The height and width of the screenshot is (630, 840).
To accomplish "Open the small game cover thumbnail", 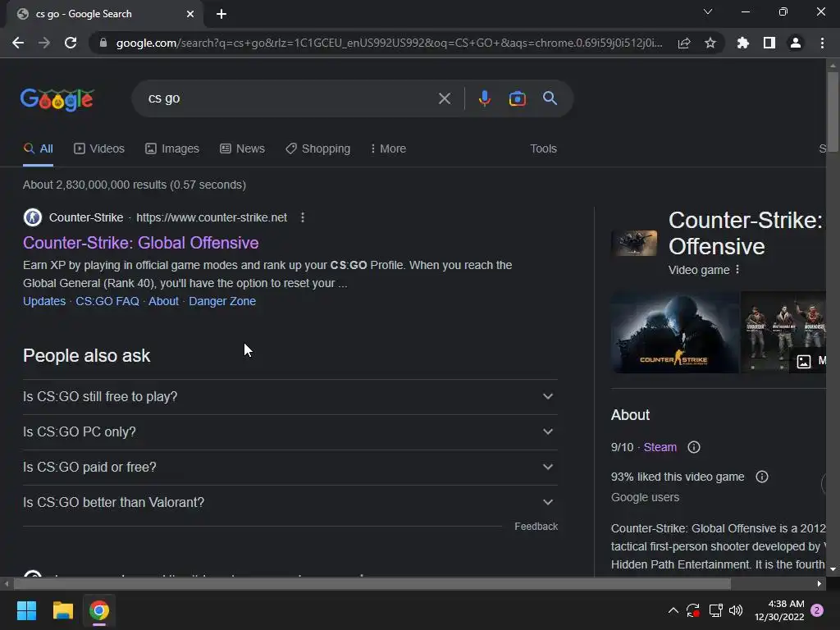I will (x=634, y=243).
